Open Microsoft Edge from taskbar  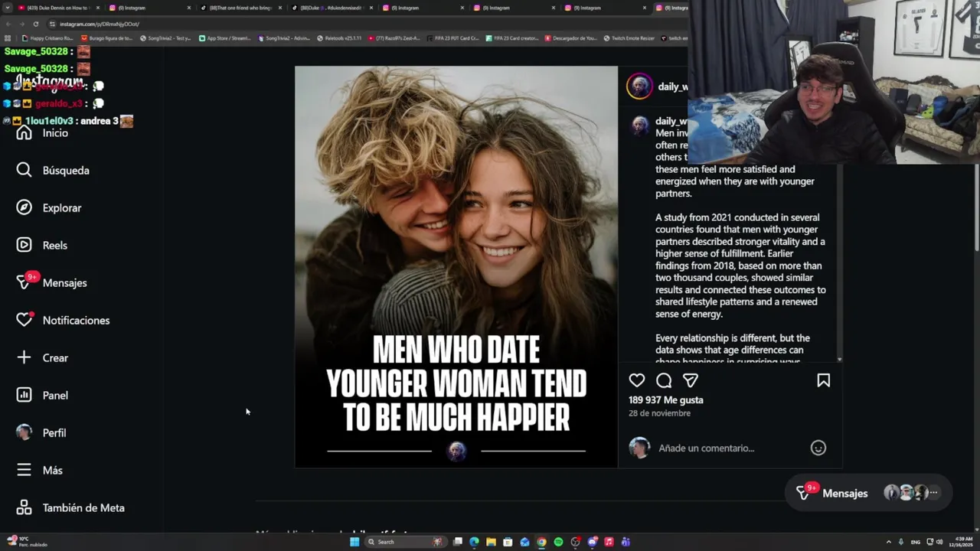(x=474, y=542)
